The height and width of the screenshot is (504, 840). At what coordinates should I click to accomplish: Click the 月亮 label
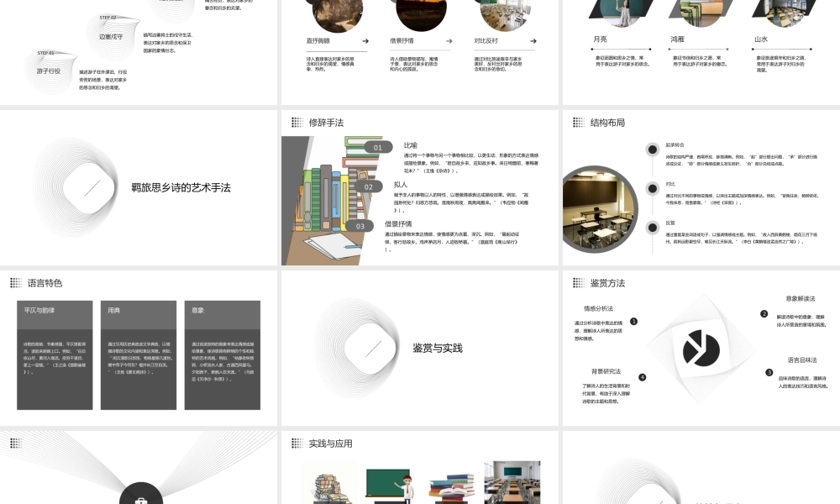[600, 39]
